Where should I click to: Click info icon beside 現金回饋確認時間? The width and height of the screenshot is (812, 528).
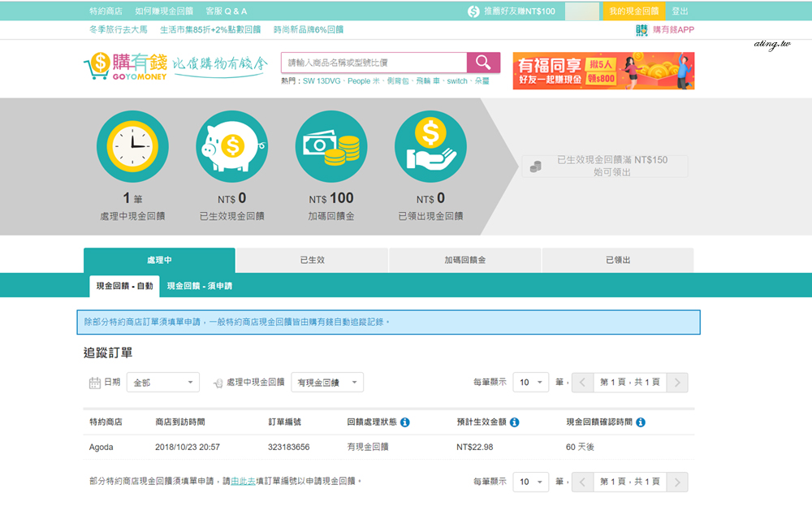click(x=641, y=422)
